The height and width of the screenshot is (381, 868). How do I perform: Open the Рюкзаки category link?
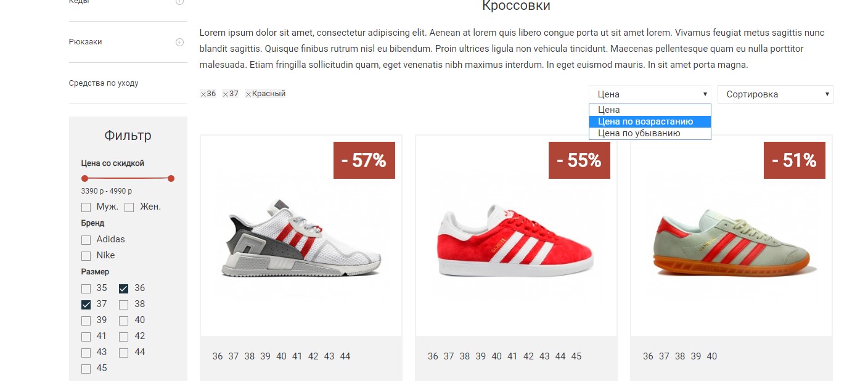[x=86, y=42]
